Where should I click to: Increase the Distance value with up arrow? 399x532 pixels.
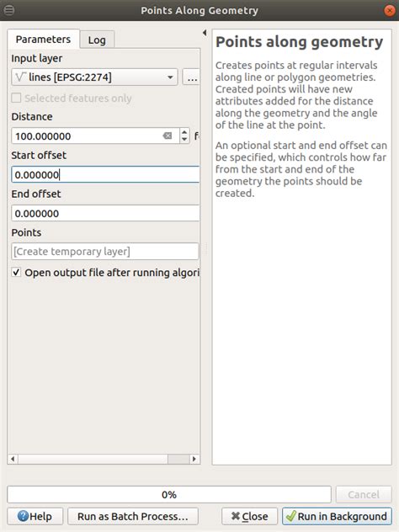[184, 132]
